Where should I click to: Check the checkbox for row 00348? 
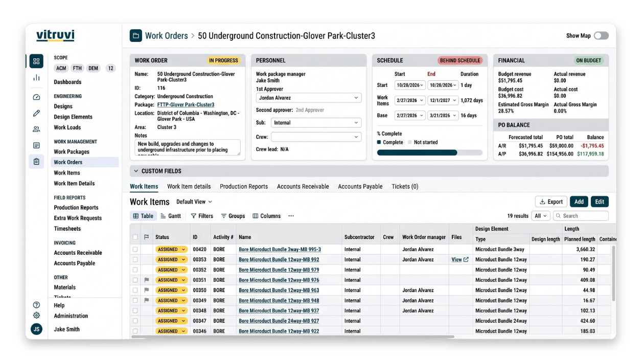click(135, 311)
